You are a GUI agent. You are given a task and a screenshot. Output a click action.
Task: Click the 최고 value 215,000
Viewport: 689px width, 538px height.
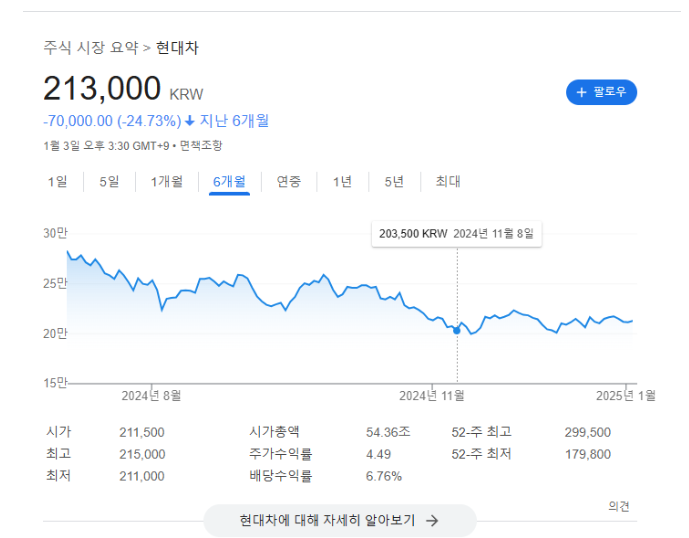[x=142, y=454]
